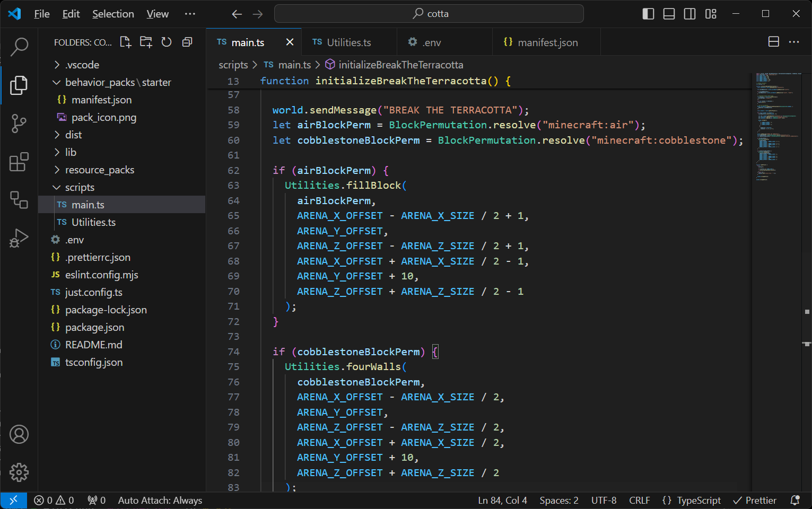Collapse all folders in explorer

[x=187, y=42]
